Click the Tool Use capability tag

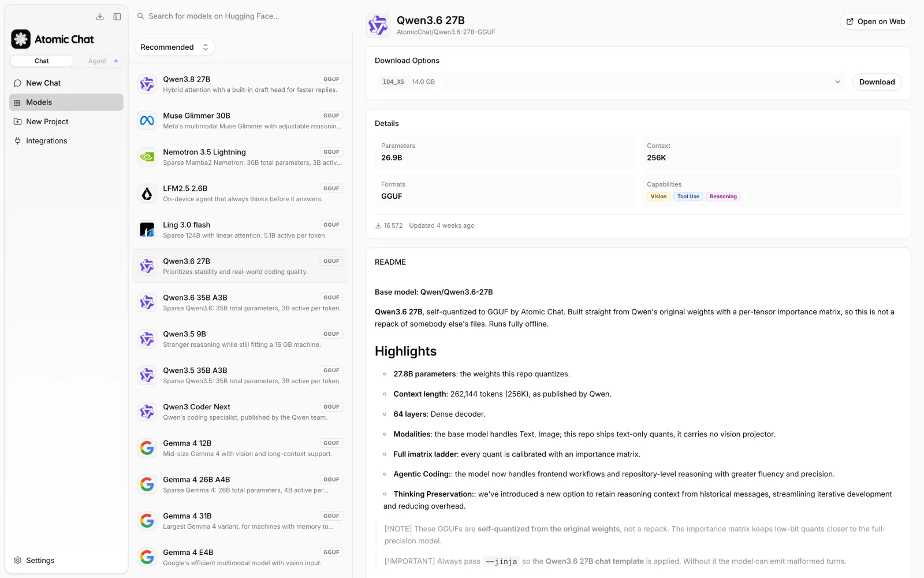(688, 197)
